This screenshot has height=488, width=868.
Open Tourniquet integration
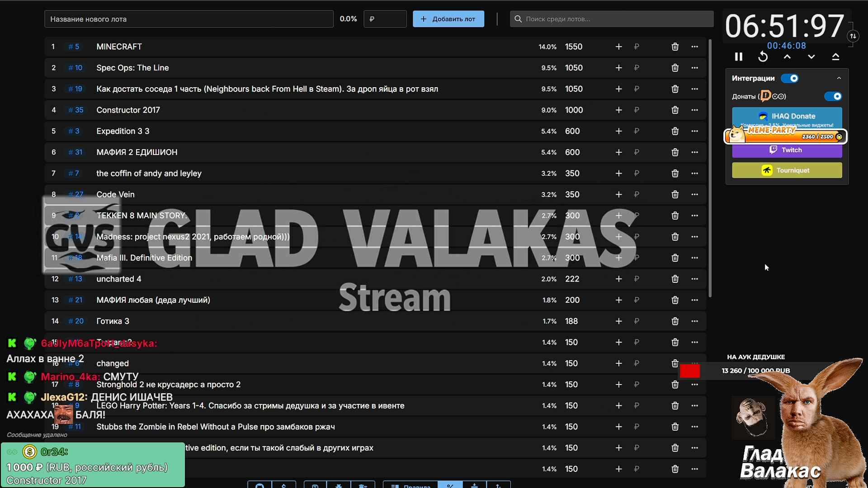787,170
